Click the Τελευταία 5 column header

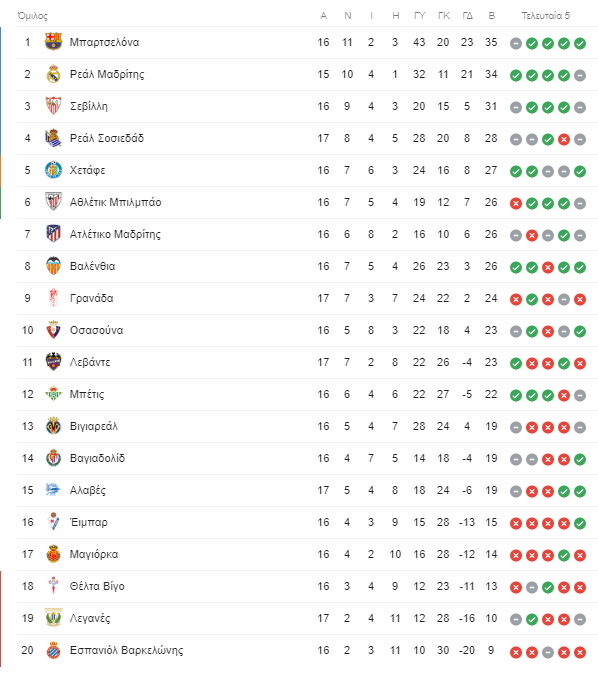545,16
